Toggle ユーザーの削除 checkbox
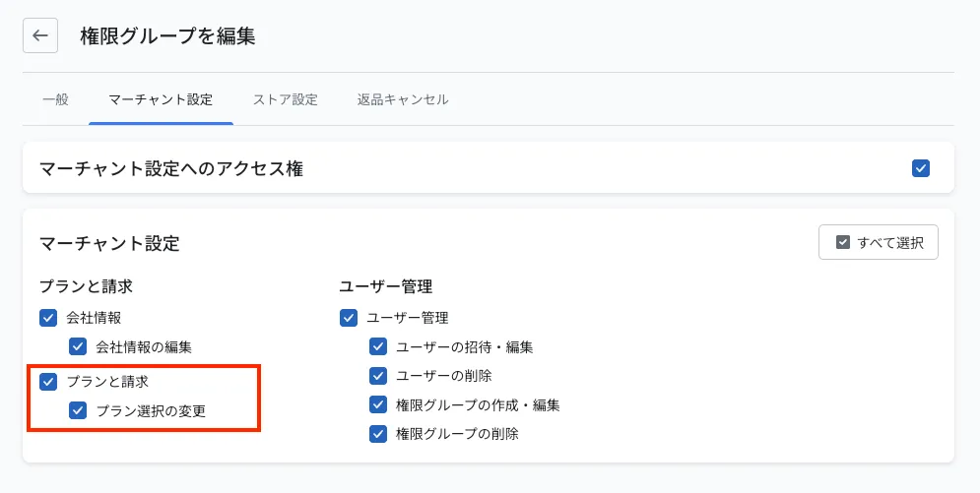The height and width of the screenshot is (493, 980). pos(378,376)
